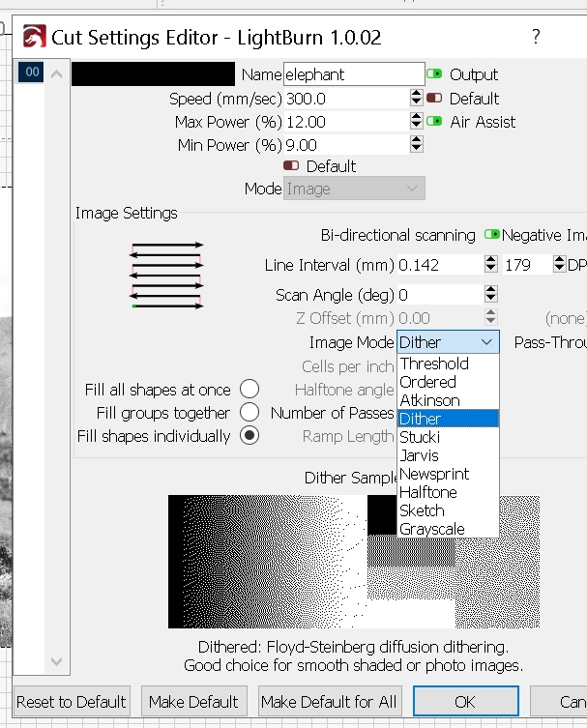The height and width of the screenshot is (728, 587).
Task: Edit the Scan Angle field showing 0
Action: [x=440, y=295]
